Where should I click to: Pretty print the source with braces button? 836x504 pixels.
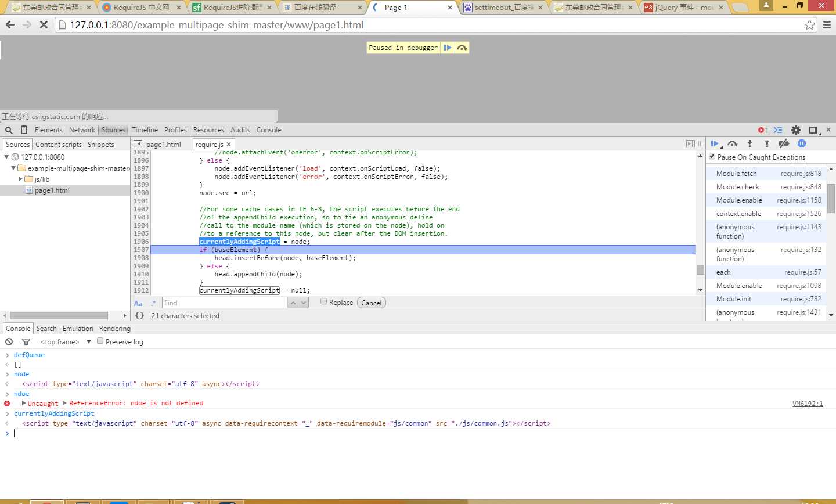coord(139,315)
